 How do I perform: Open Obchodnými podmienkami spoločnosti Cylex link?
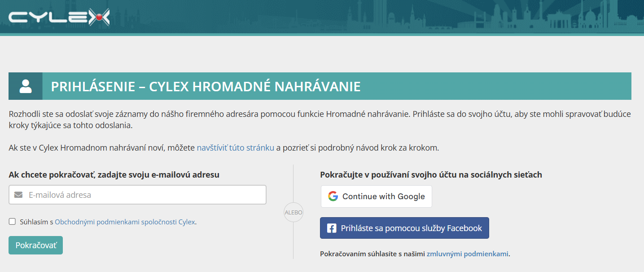click(125, 222)
